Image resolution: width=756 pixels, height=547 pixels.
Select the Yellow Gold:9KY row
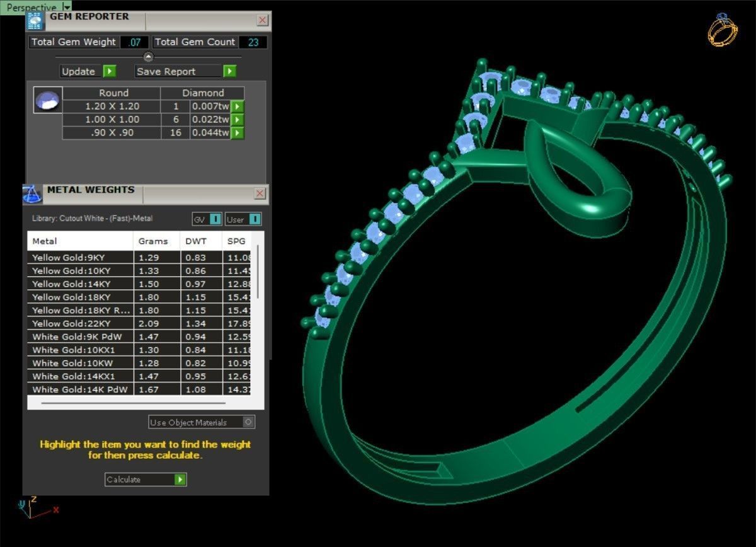pos(139,258)
